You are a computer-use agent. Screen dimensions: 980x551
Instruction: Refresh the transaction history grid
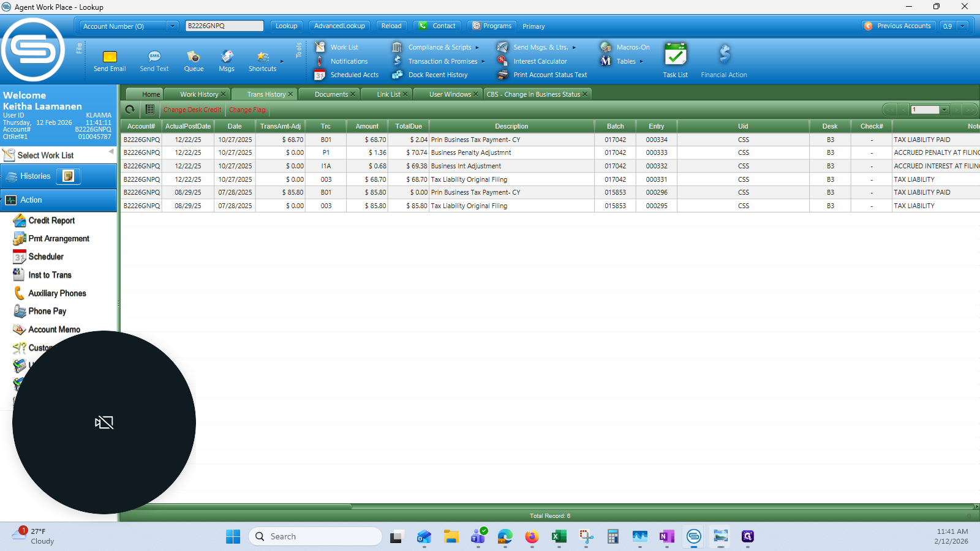tap(130, 110)
